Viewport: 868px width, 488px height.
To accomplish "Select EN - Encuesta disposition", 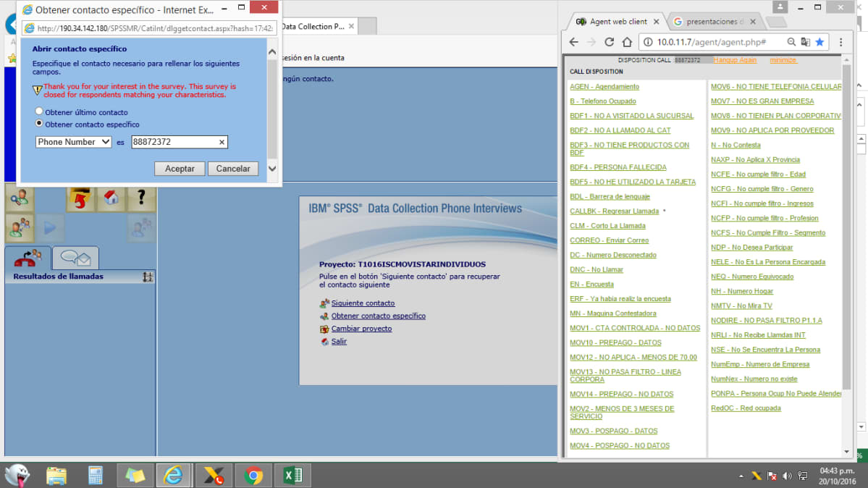I will point(591,284).
